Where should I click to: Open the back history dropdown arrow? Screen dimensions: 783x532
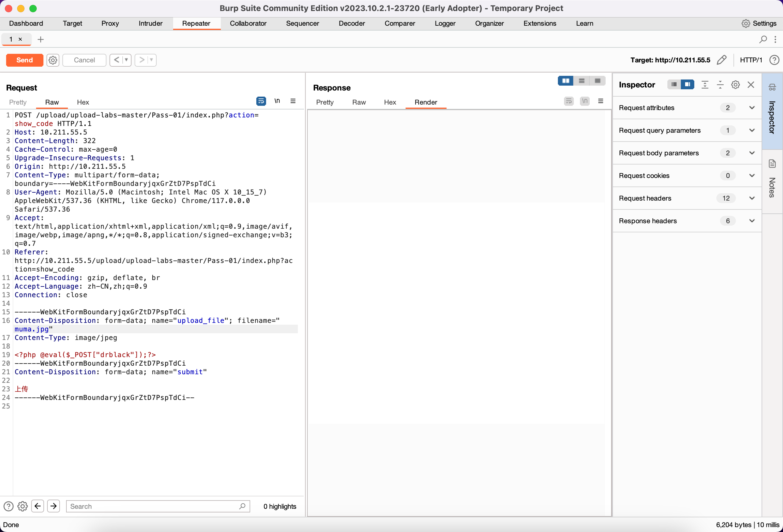coord(127,60)
